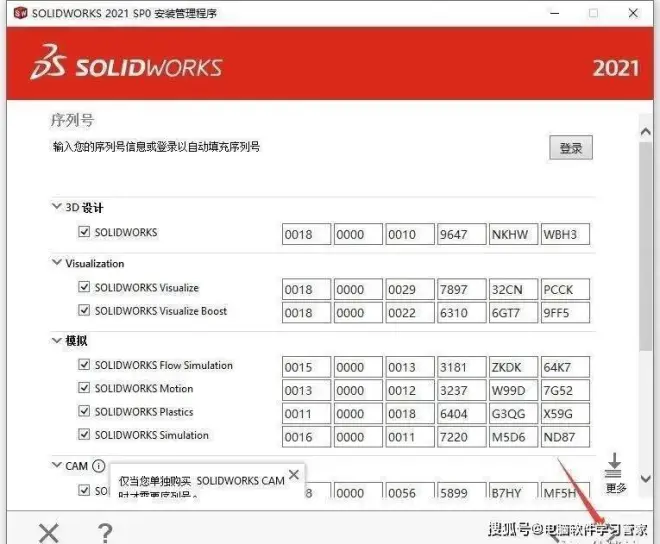Click CAM serial field containing 0056
Screen dimensions: 660x544
point(410,490)
